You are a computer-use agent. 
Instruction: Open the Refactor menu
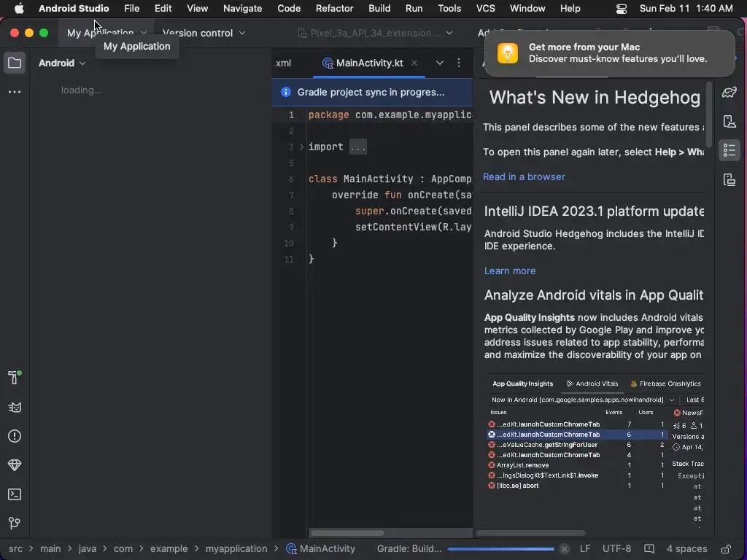pos(334,8)
